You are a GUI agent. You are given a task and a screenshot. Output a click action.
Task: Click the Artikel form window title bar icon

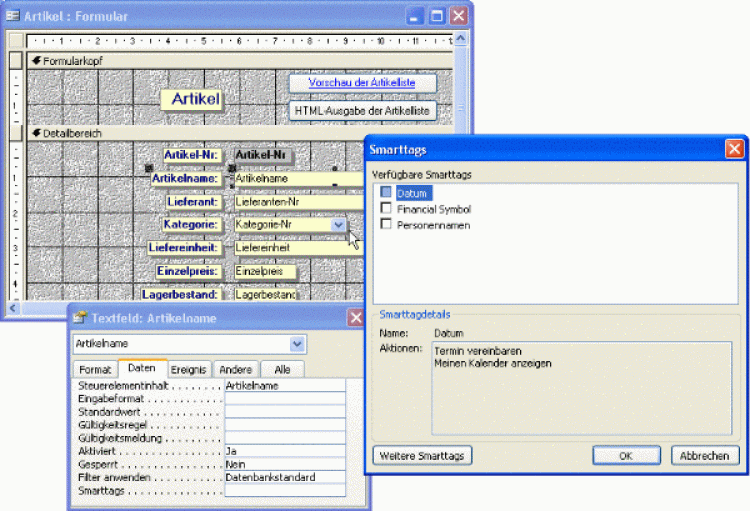13,16
